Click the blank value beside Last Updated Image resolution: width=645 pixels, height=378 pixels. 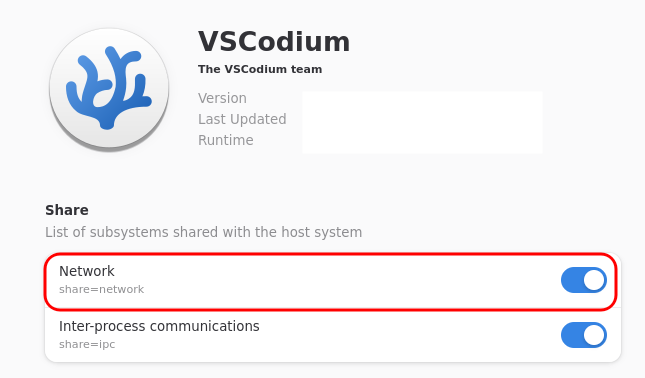coord(422,119)
